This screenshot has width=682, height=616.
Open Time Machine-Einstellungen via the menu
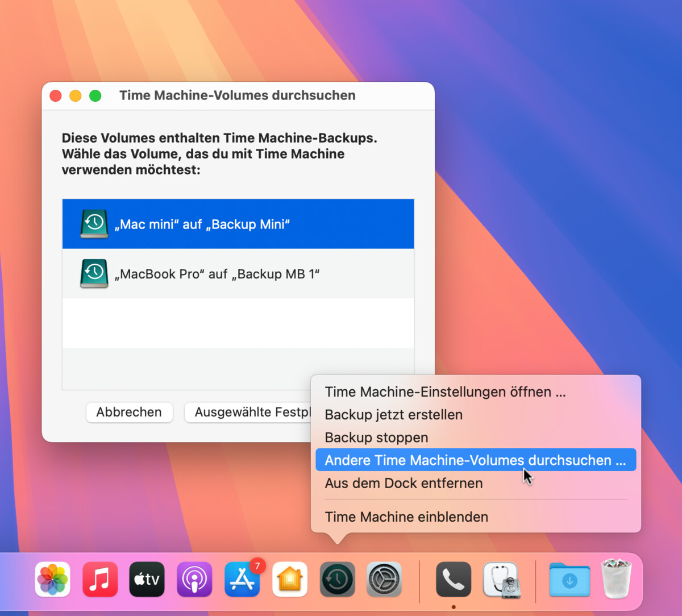pyautogui.click(x=445, y=392)
